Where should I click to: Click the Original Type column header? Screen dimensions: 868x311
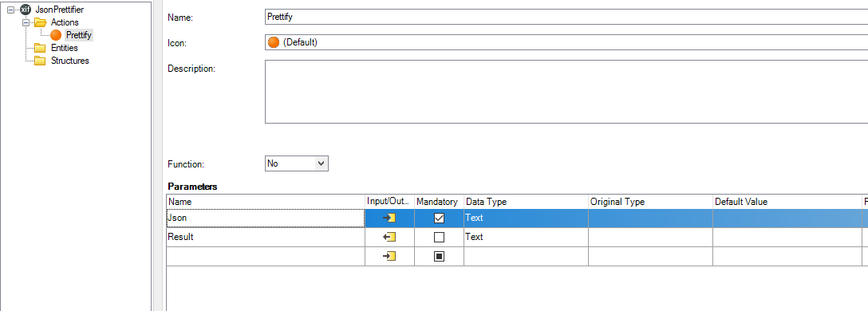[650, 202]
